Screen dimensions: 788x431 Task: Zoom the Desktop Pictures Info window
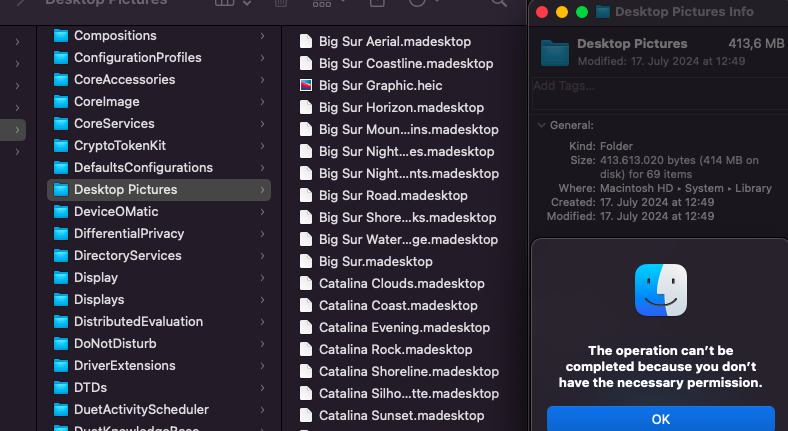(582, 12)
